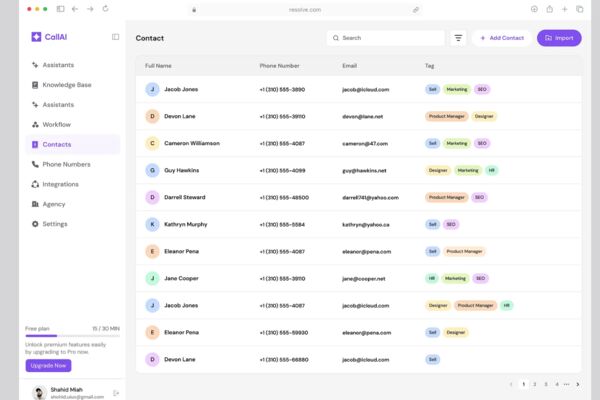The width and height of the screenshot is (600, 400).
Task: Click the Integrations icon in sidebar
Action: (x=35, y=184)
